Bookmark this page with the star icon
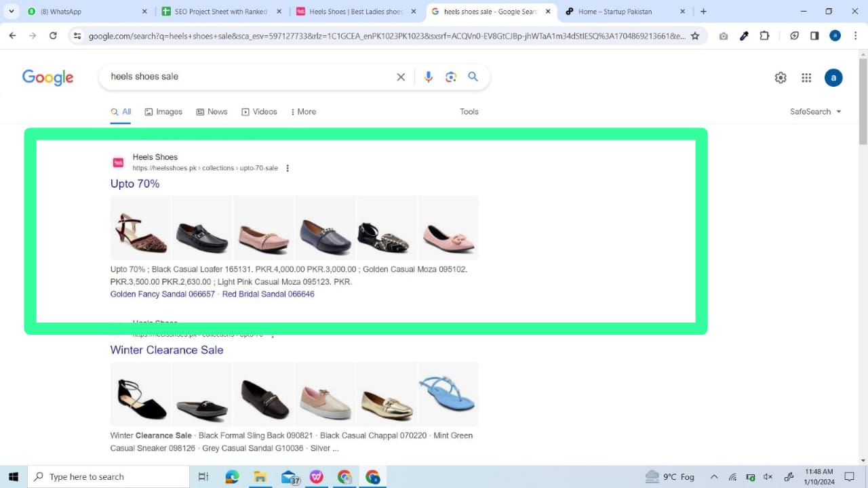 pos(695,36)
